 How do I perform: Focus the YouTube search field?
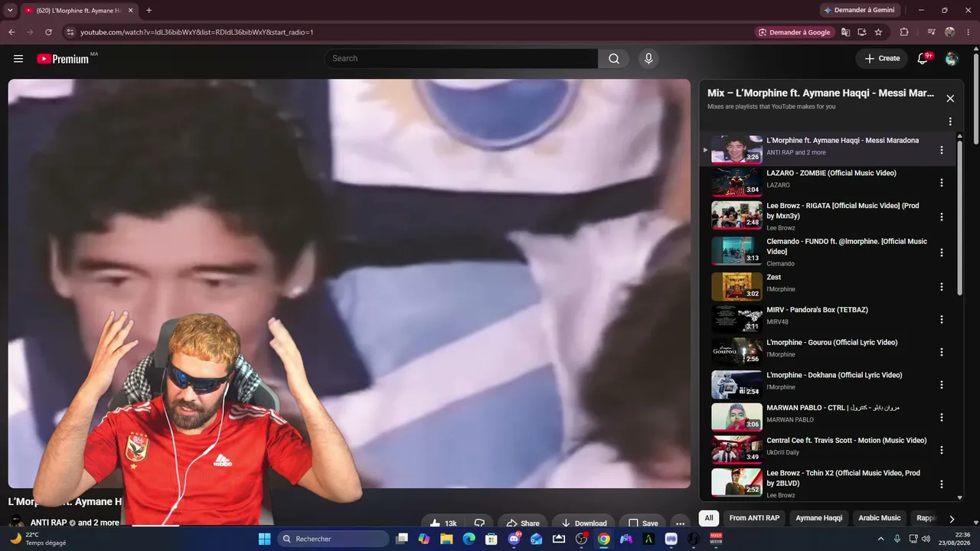coord(462,59)
